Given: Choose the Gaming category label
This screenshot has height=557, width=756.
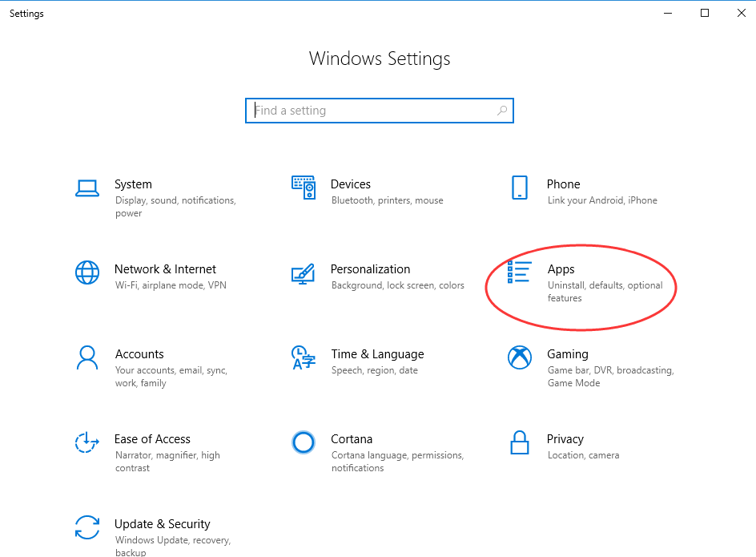Looking at the screenshot, I should (x=568, y=353).
